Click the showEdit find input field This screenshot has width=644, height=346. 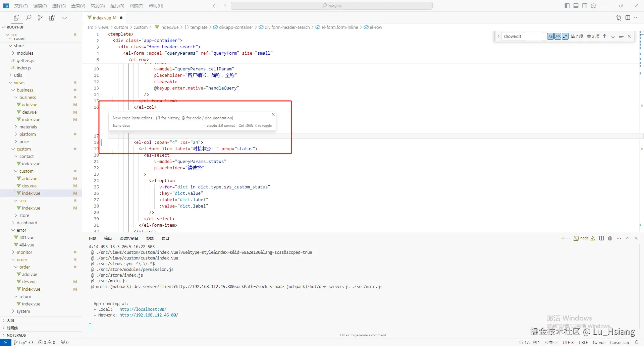tap(523, 36)
